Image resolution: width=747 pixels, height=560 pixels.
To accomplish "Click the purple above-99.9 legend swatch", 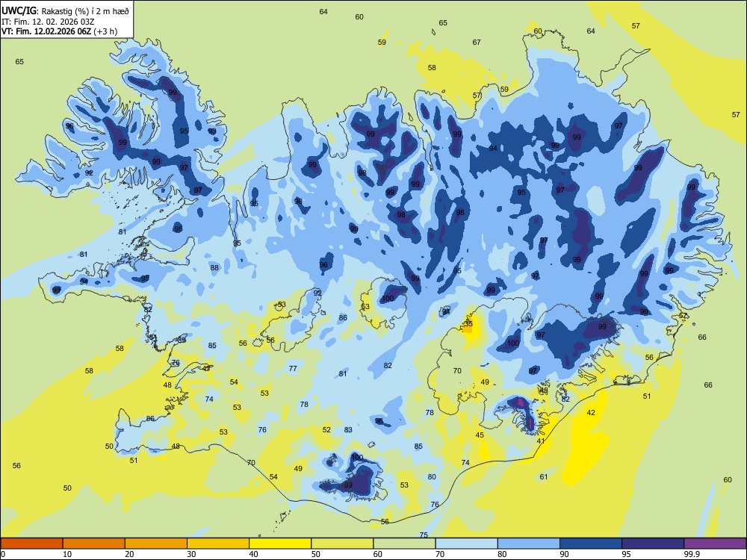I will (x=715, y=544).
